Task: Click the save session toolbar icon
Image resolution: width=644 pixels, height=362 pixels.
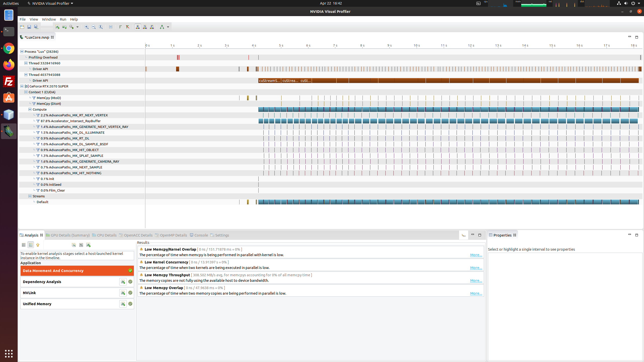Action: pyautogui.click(x=29, y=27)
